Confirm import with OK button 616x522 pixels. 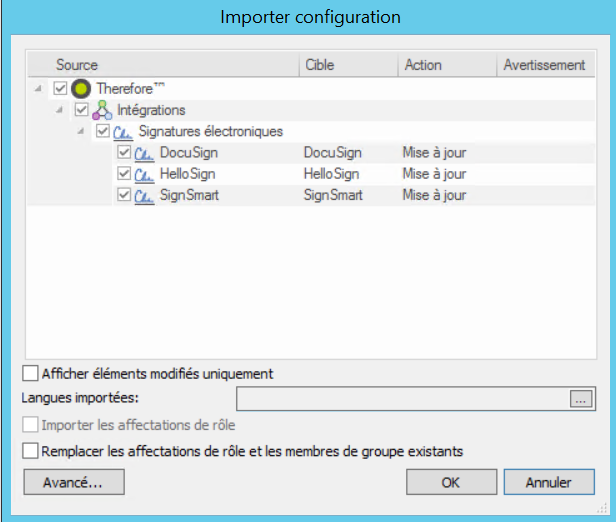pos(451,482)
